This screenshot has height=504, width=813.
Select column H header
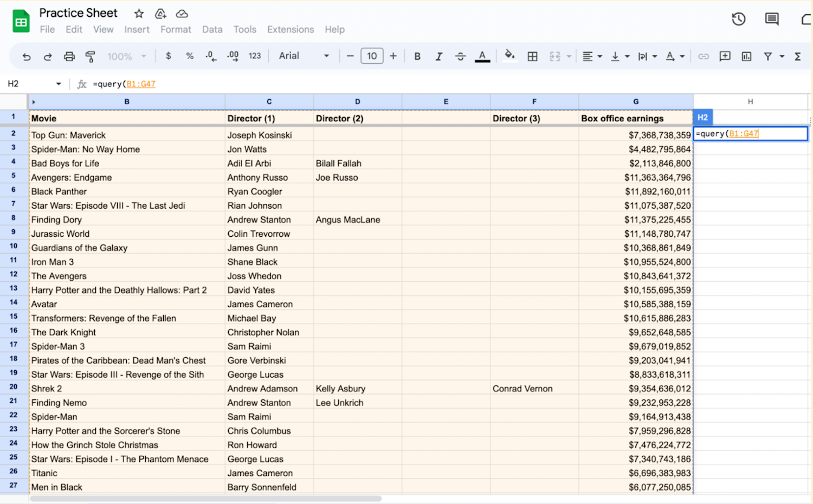(750, 101)
